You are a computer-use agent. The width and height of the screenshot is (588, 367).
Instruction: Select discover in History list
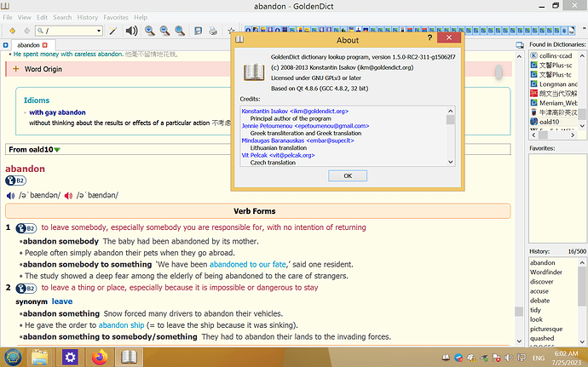(x=541, y=282)
